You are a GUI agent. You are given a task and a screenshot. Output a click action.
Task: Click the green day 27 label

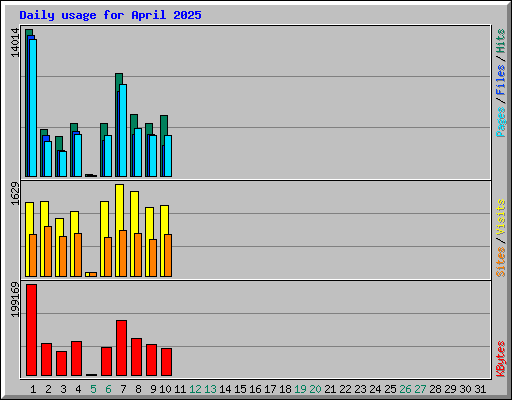coord(420,389)
